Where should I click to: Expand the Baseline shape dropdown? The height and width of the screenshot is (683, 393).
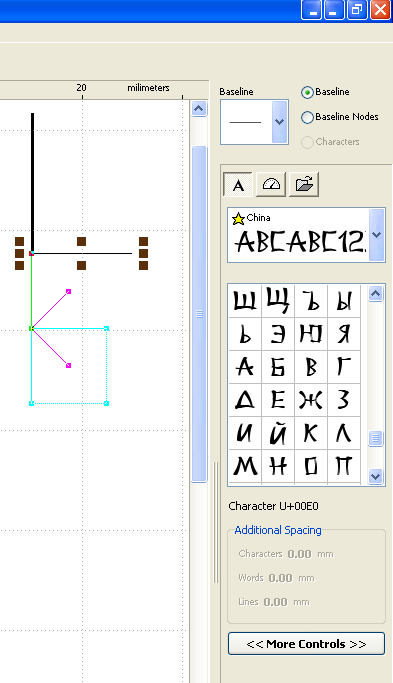[x=279, y=122]
